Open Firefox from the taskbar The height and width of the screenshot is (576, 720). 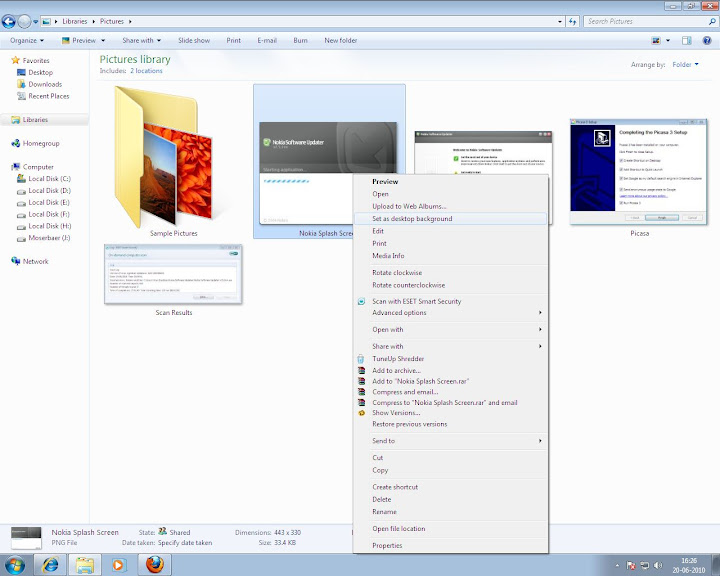point(153,564)
